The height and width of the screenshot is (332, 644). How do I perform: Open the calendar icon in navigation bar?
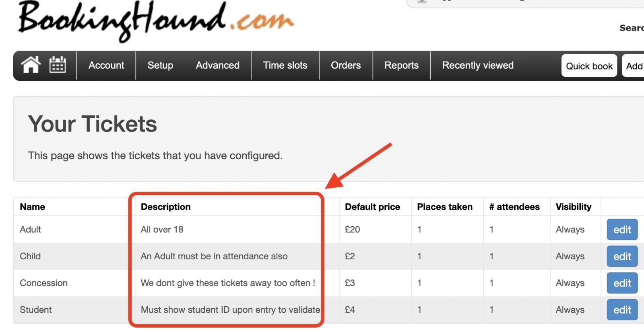pos(58,65)
